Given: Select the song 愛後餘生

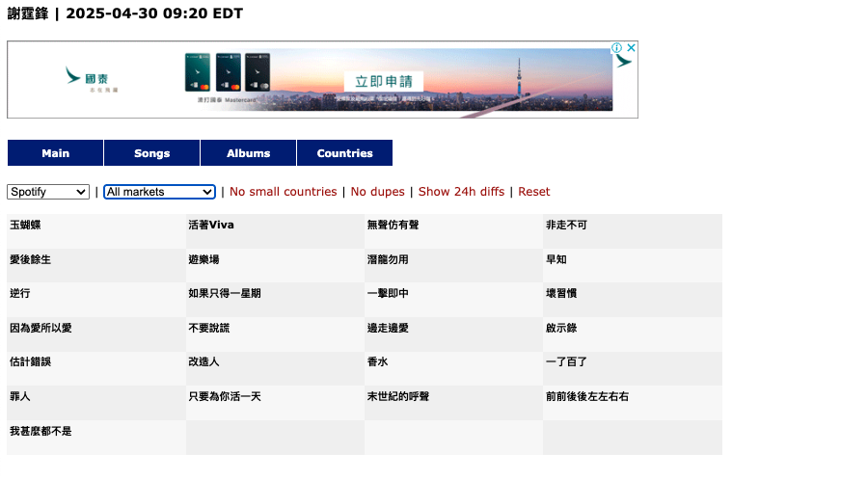Looking at the screenshot, I should [31, 259].
